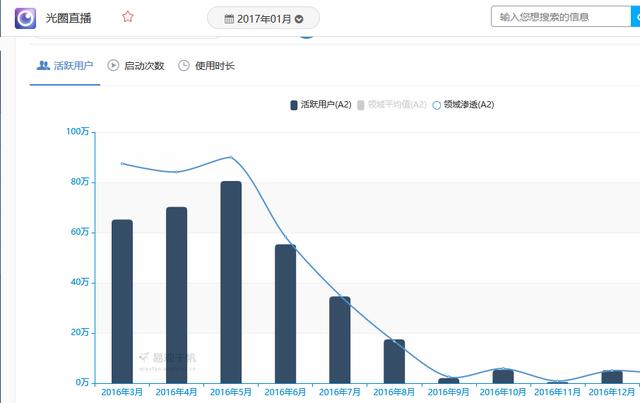Click the 2016年10月 bar in chart
640x403 pixels.
pos(503,376)
